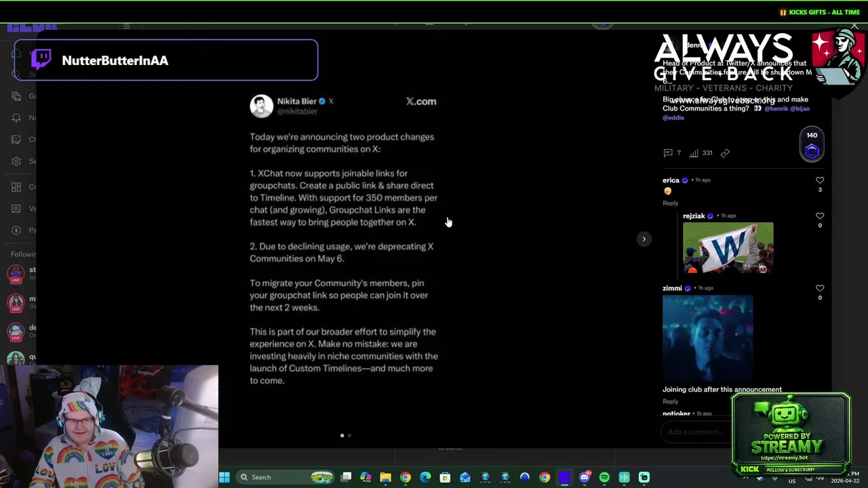Click Kicks Gifts All Time header

point(820,12)
